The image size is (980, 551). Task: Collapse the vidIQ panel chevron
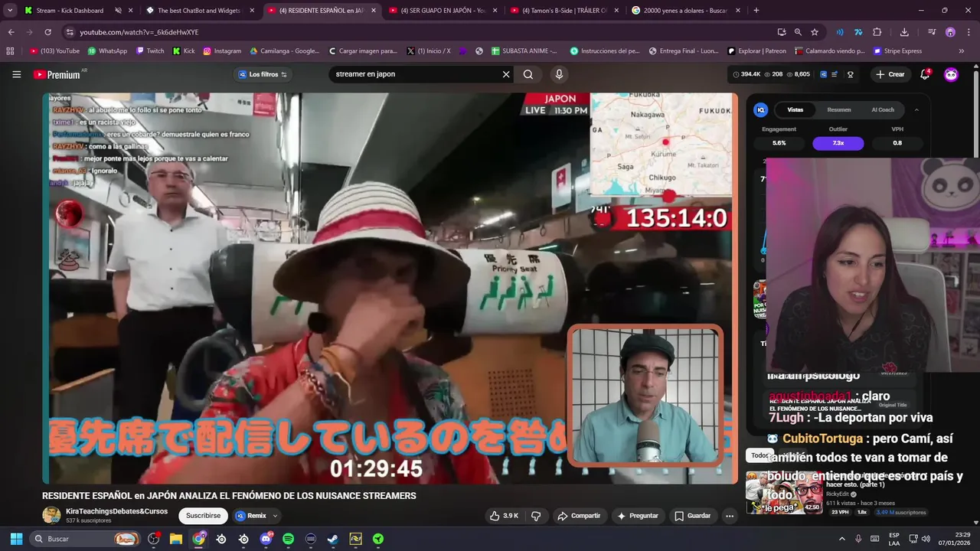(x=916, y=109)
